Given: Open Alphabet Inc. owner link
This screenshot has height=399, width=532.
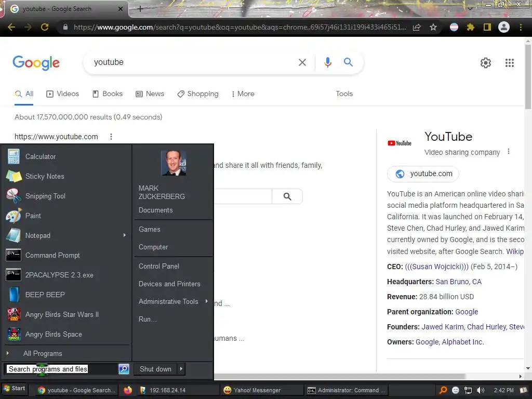Looking at the screenshot, I should pyautogui.click(x=463, y=342).
